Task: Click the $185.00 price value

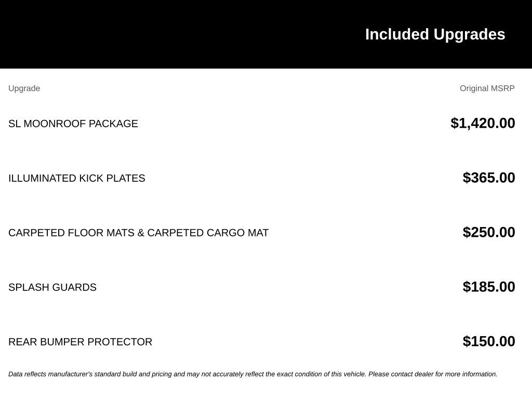Action: [x=489, y=287]
